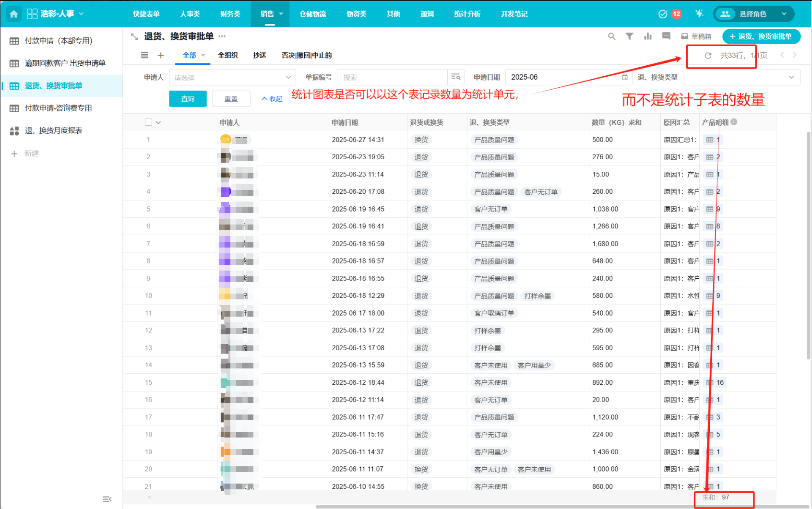Expand the 退、换货类型 dropdown
The height and width of the screenshot is (509, 812).
(x=741, y=77)
